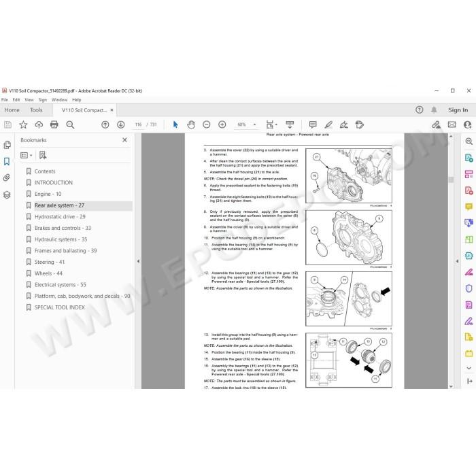Open notifications bell icon
The height and width of the screenshot is (476, 476).
click(434, 110)
